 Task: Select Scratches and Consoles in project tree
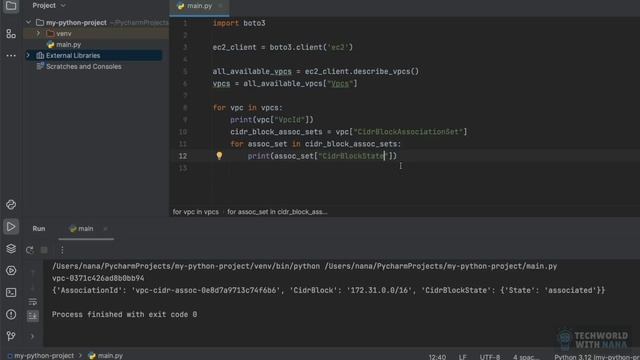(x=79, y=66)
